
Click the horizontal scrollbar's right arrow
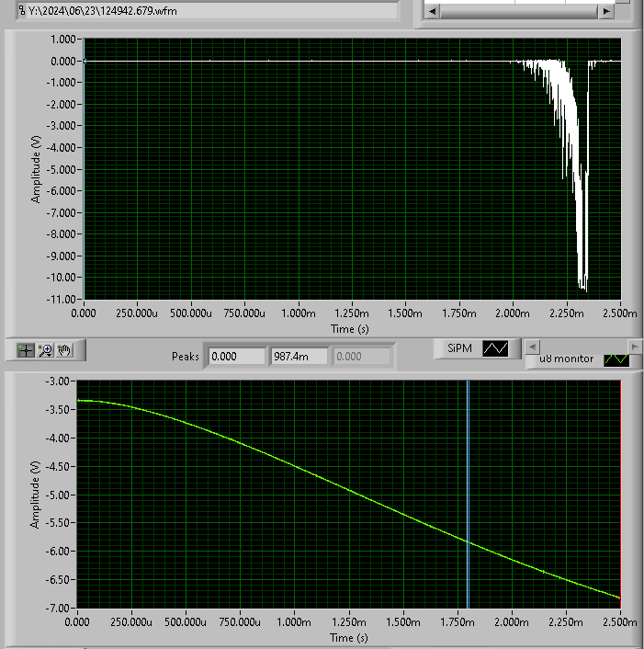point(606,11)
